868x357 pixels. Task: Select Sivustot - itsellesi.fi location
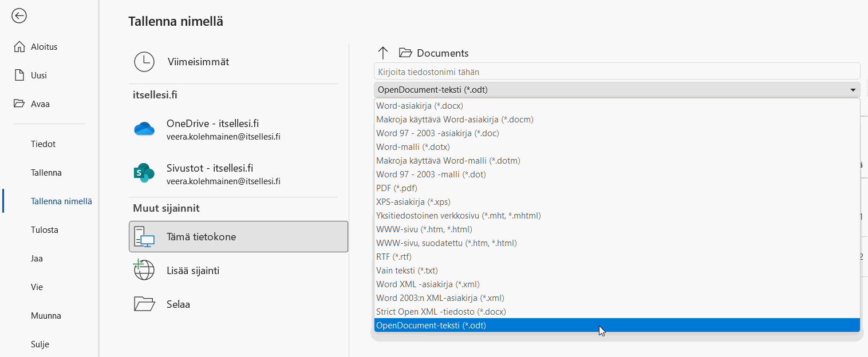238,174
